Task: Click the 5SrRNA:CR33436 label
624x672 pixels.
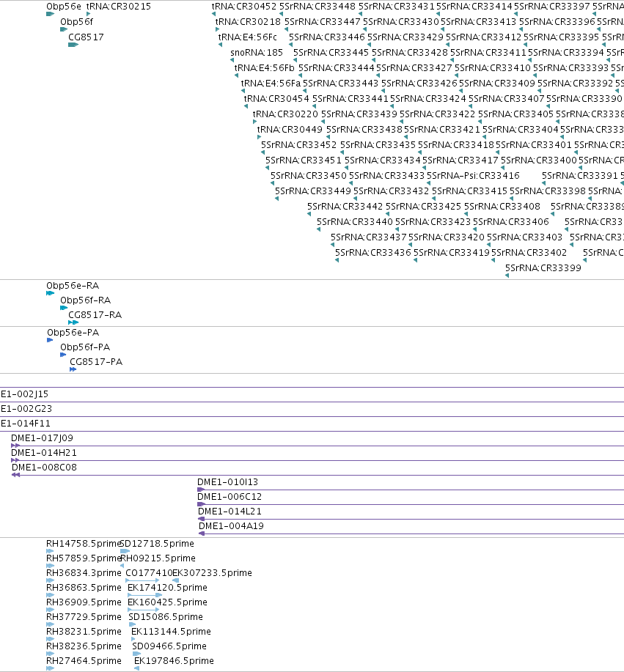Action: [x=372, y=253]
